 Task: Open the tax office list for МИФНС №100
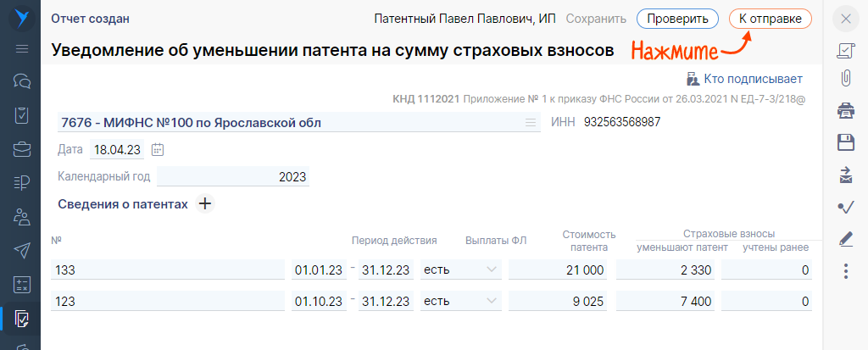531,123
